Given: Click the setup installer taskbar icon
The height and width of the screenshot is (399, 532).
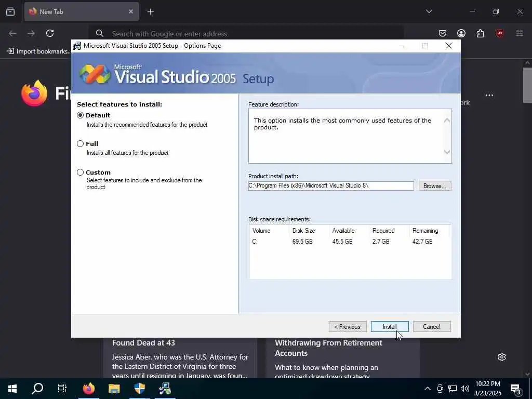Looking at the screenshot, I should coord(165,389).
